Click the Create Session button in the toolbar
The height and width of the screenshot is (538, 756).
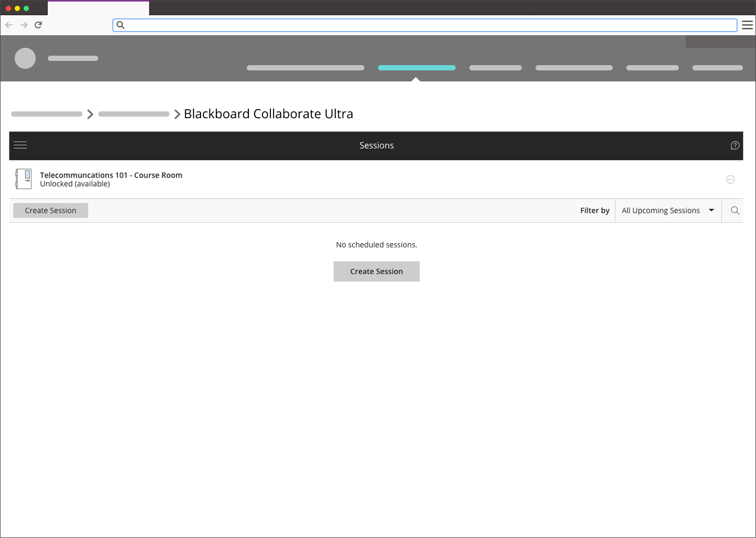point(50,210)
